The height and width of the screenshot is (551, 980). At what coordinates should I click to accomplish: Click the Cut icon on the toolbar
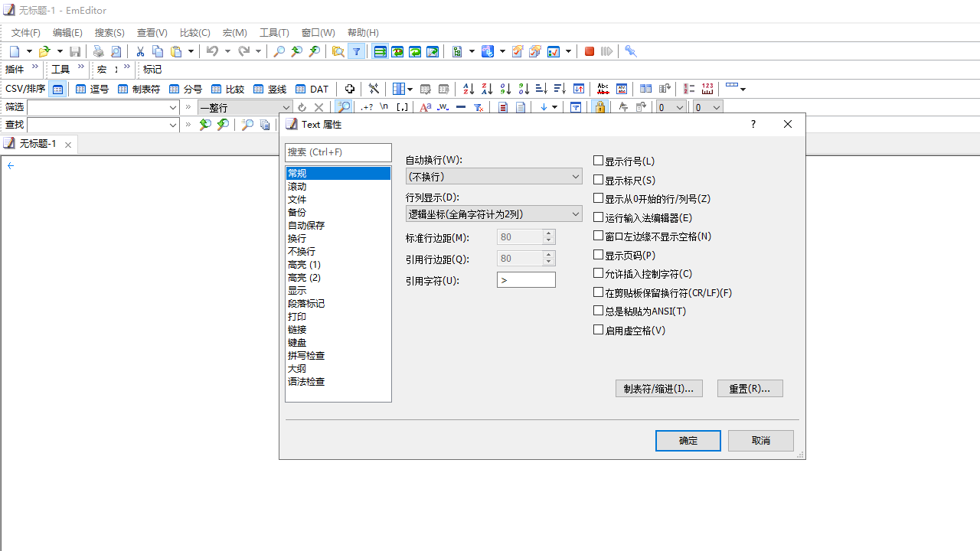pos(140,51)
